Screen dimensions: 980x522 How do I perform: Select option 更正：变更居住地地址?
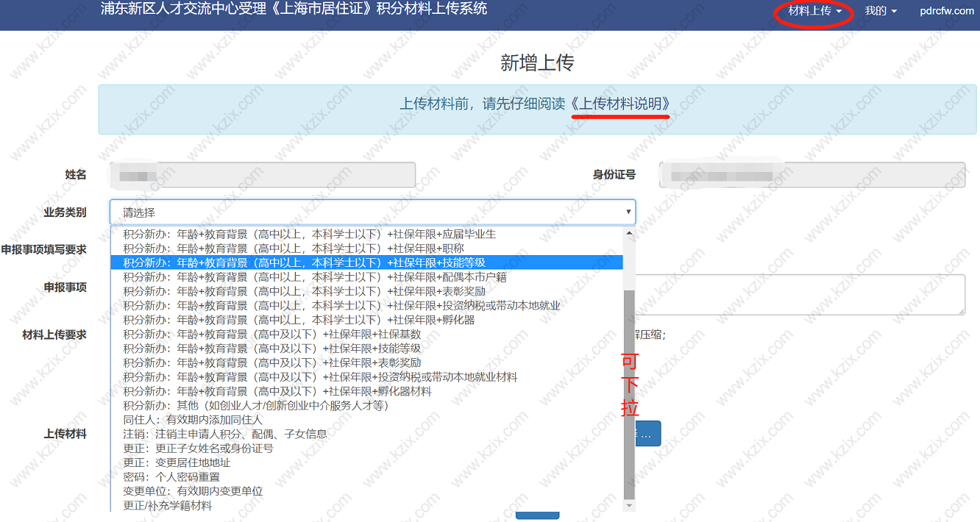point(366,462)
